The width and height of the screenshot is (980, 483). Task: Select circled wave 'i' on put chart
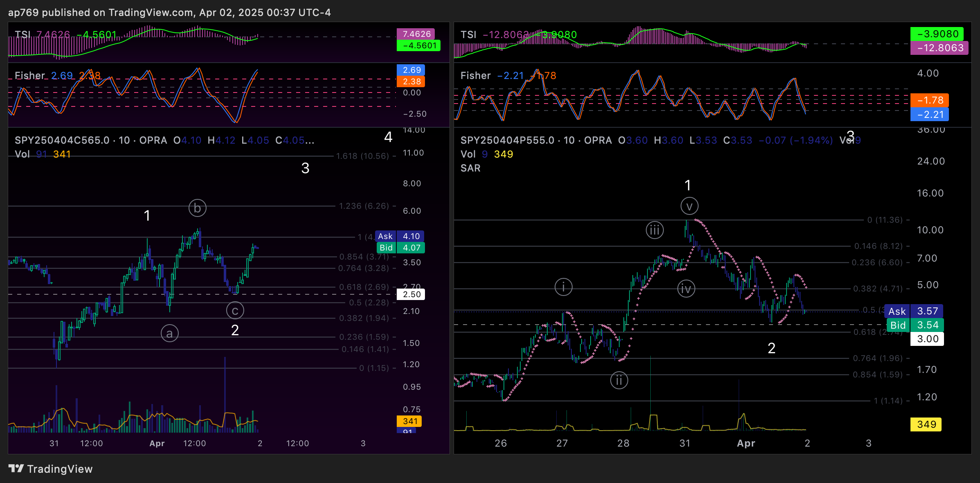(x=564, y=287)
